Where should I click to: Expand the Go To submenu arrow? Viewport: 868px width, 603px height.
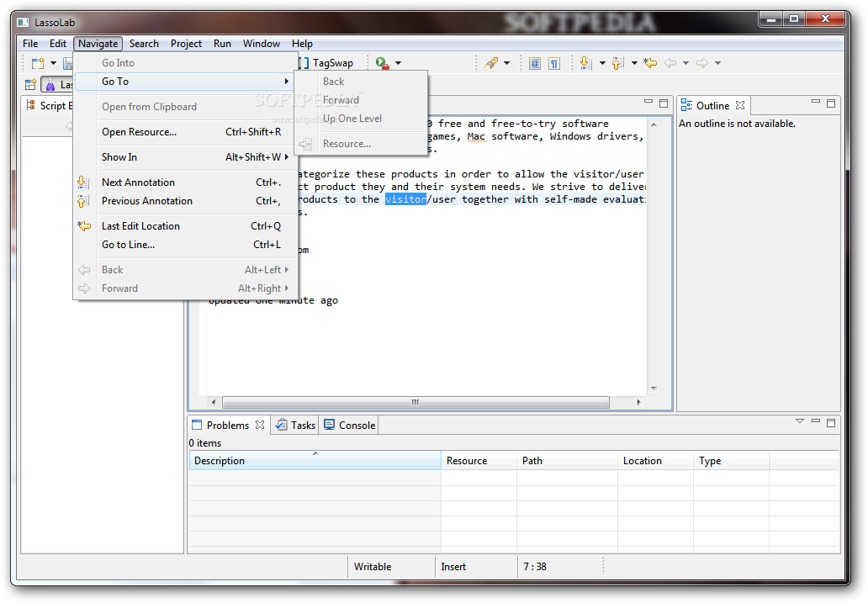coord(286,82)
